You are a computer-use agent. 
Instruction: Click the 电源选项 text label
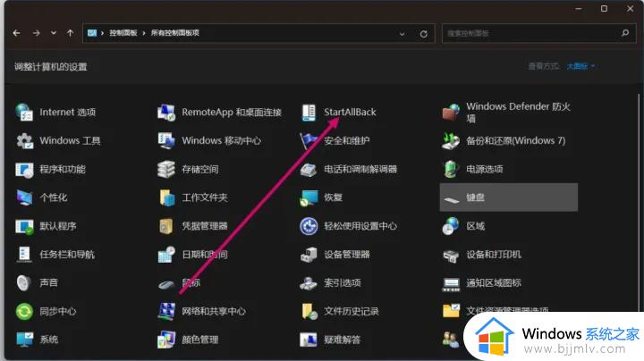(x=484, y=169)
